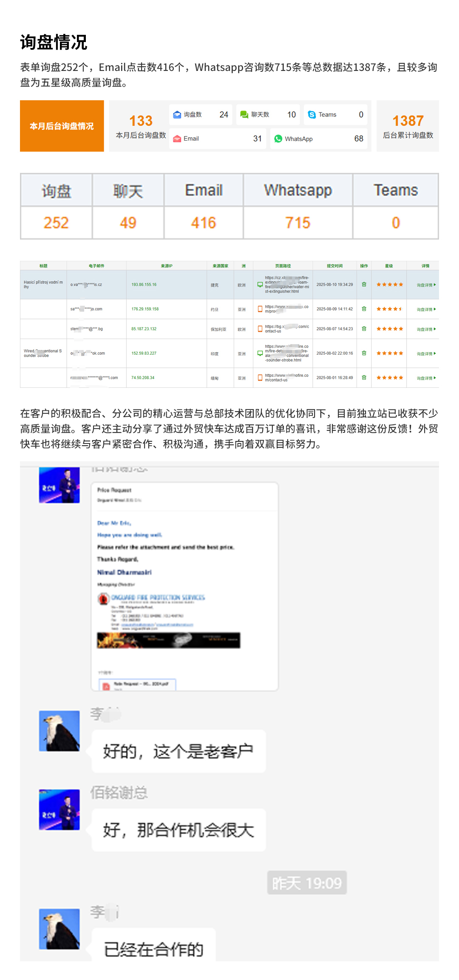This screenshot has width=459, height=980.
Task: Click the star rating for the 捷克 inquiry
Action: pos(390,285)
